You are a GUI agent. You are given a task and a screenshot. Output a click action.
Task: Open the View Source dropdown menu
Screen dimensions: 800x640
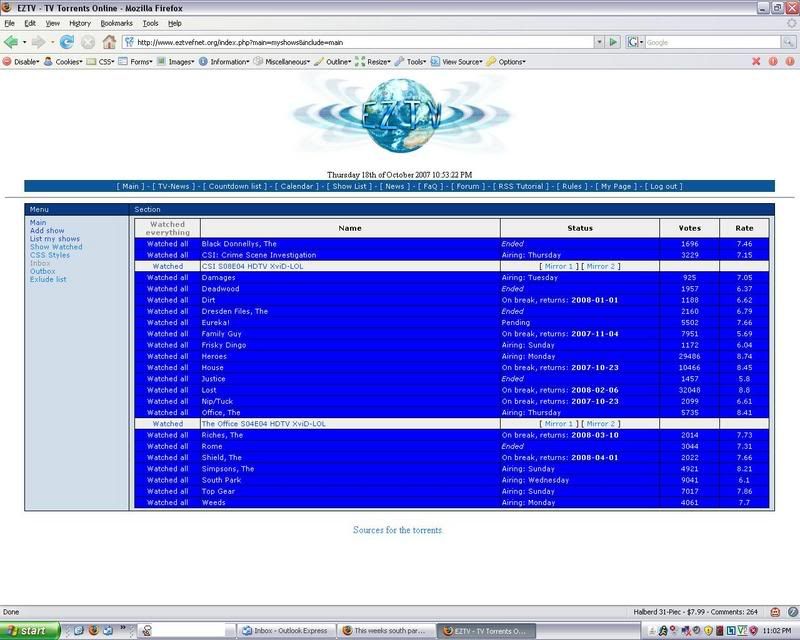[x=462, y=62]
